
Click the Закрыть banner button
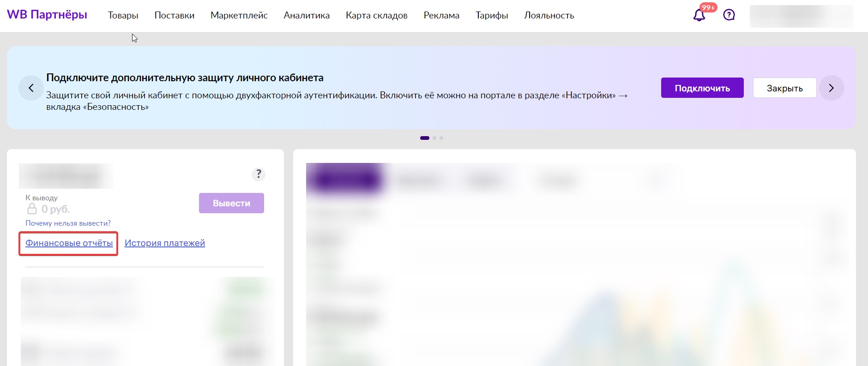click(785, 88)
